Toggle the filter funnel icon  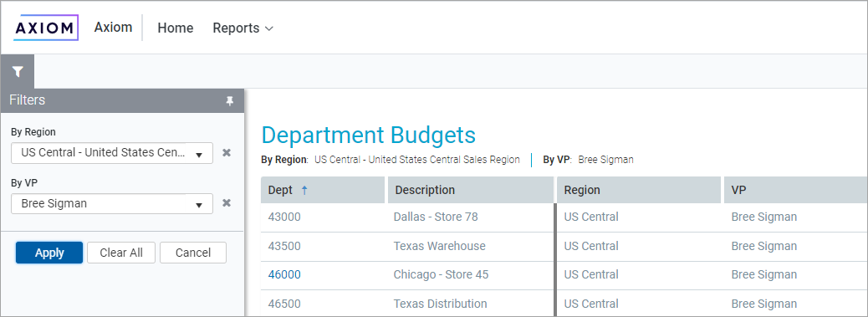[x=18, y=71]
